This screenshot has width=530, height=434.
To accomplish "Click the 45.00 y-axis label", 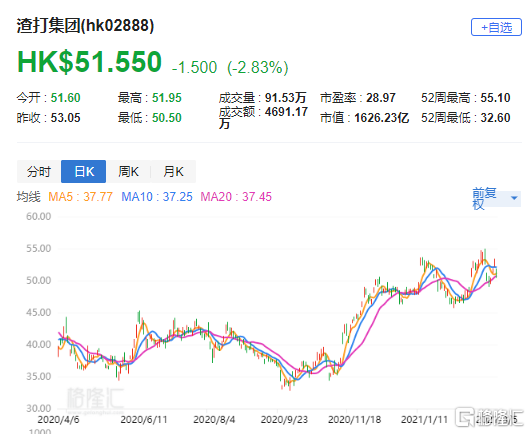I will pyautogui.click(x=39, y=313).
